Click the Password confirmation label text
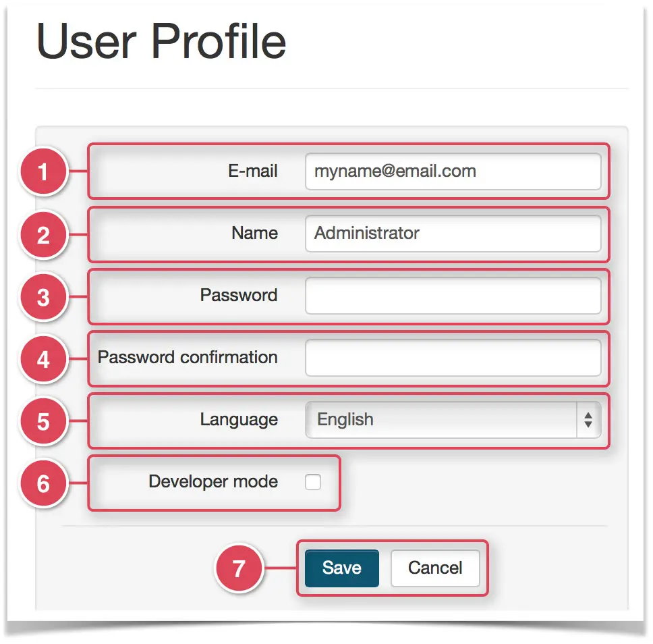Image resolution: width=653 pixels, height=644 pixels. [x=188, y=357]
